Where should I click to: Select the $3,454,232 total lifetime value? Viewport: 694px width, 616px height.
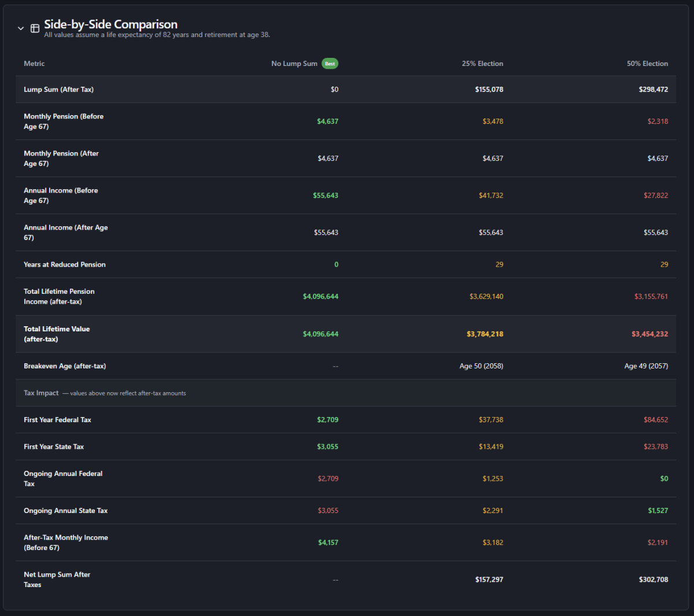[x=649, y=334]
